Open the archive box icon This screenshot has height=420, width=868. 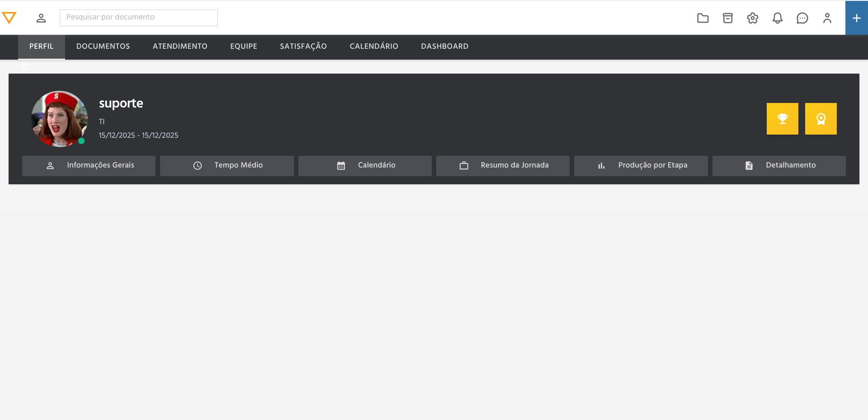pyautogui.click(x=728, y=18)
